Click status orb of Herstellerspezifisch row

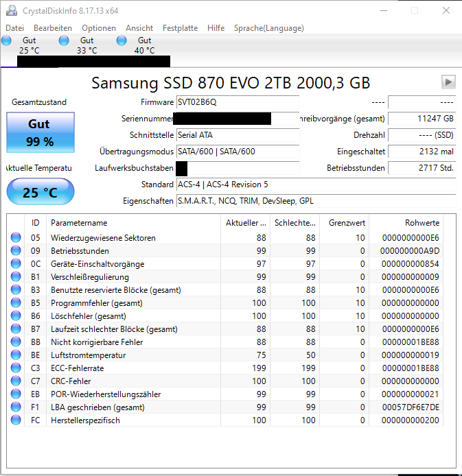coord(16,420)
